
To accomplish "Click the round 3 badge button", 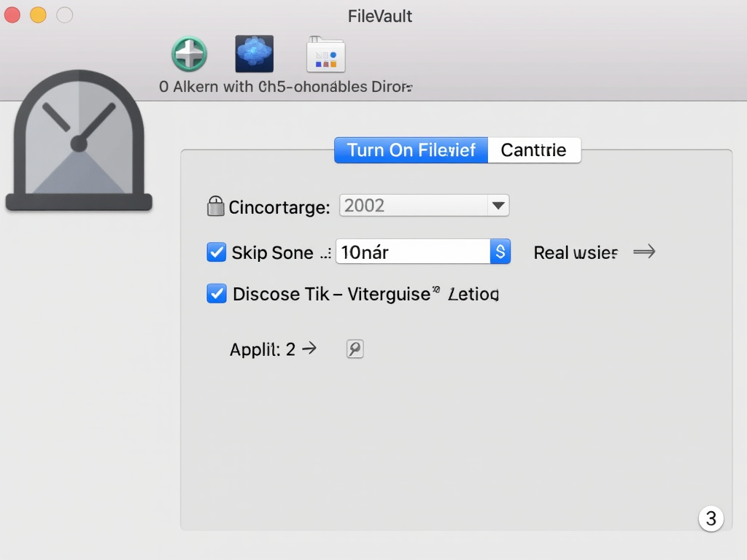I will click(x=711, y=518).
